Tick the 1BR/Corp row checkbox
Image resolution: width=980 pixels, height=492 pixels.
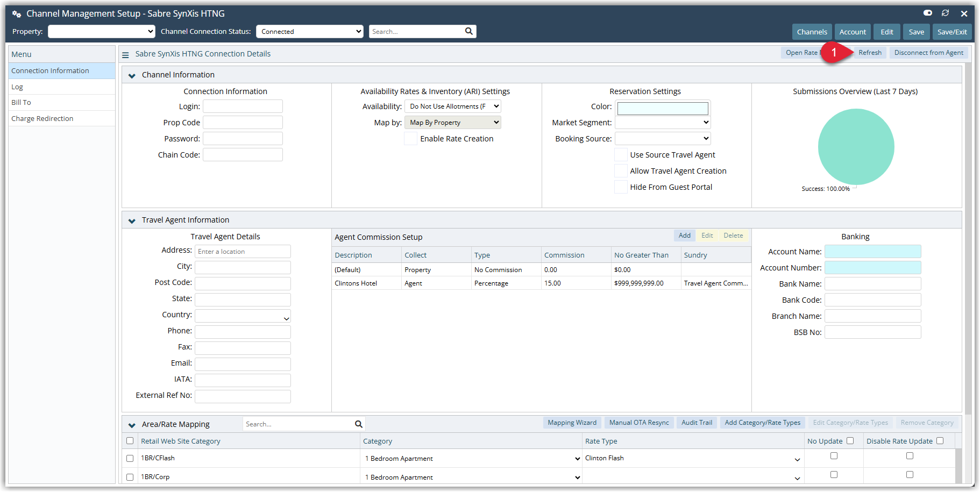tap(130, 477)
